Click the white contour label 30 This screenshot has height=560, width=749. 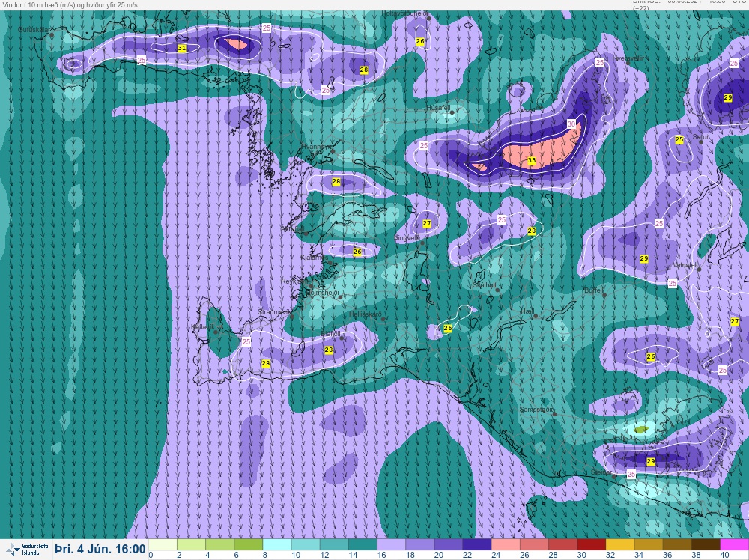(571, 124)
